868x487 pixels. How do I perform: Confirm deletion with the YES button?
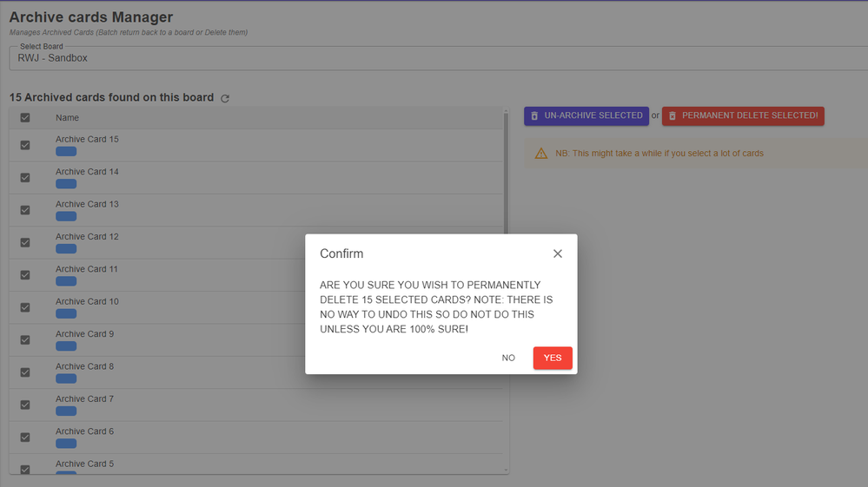tap(553, 358)
